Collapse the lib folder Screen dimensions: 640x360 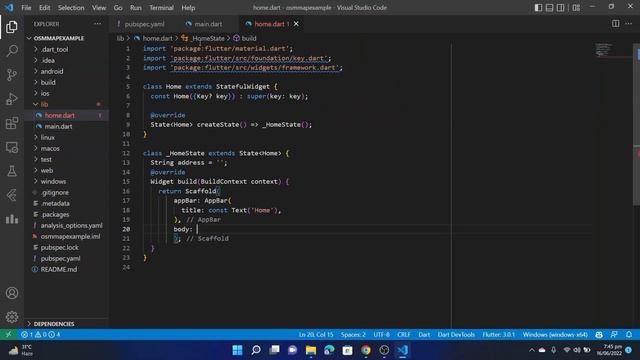click(x=44, y=104)
